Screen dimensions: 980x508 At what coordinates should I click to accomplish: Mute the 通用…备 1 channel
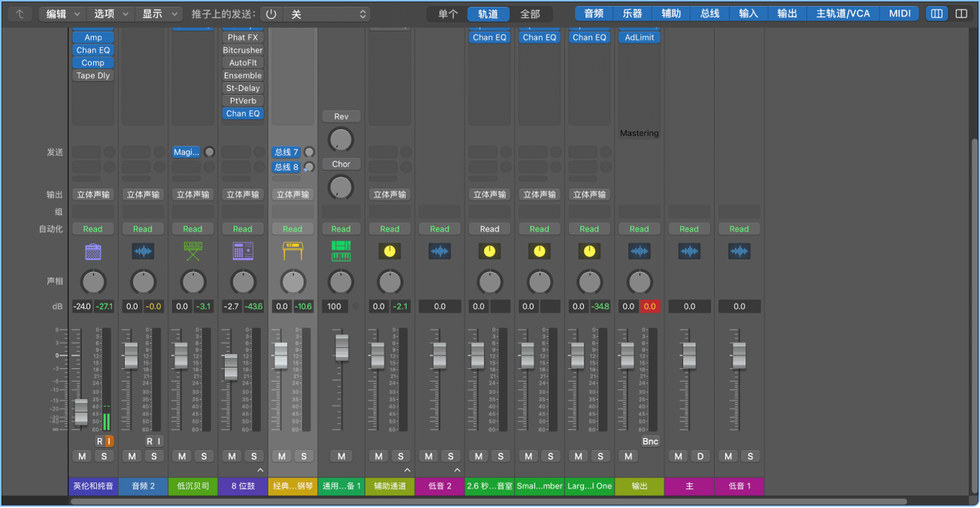(x=341, y=456)
